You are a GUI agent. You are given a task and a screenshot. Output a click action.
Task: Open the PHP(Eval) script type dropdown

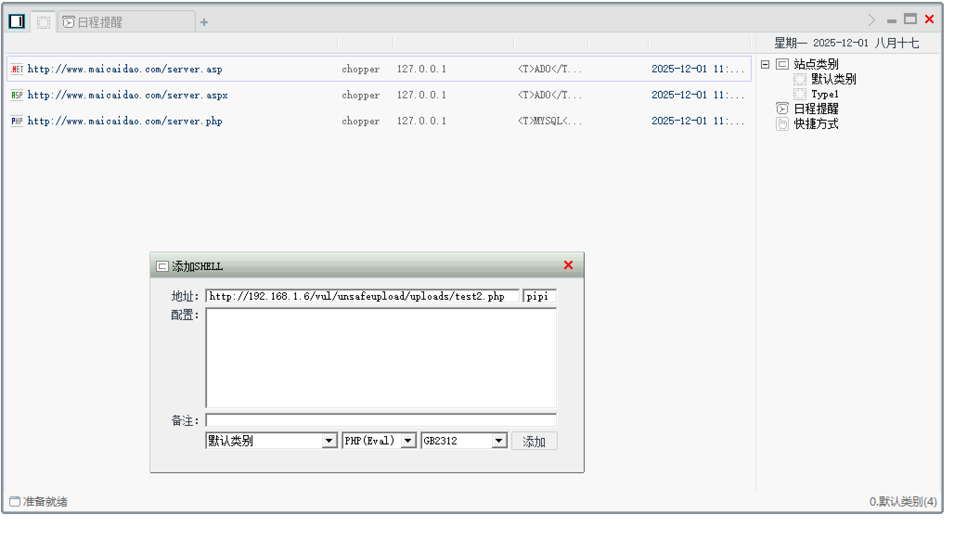(408, 440)
